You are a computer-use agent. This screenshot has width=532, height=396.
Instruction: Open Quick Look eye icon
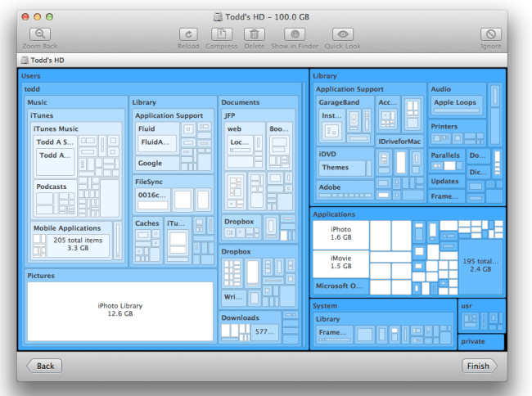click(342, 34)
